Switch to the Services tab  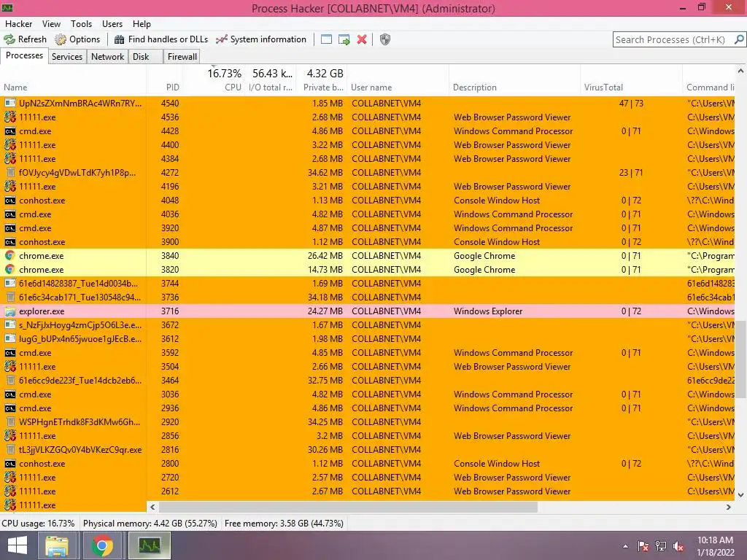(67, 57)
